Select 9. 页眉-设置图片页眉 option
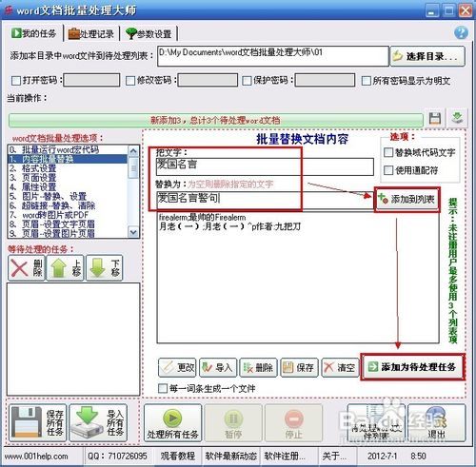This screenshot has height=467, width=476. tap(68, 233)
